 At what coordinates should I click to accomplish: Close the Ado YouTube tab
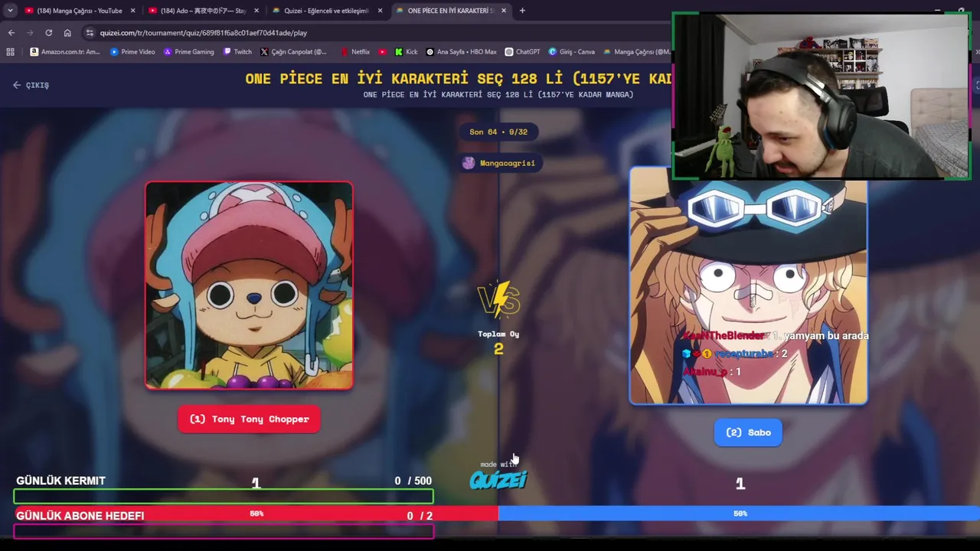[256, 11]
